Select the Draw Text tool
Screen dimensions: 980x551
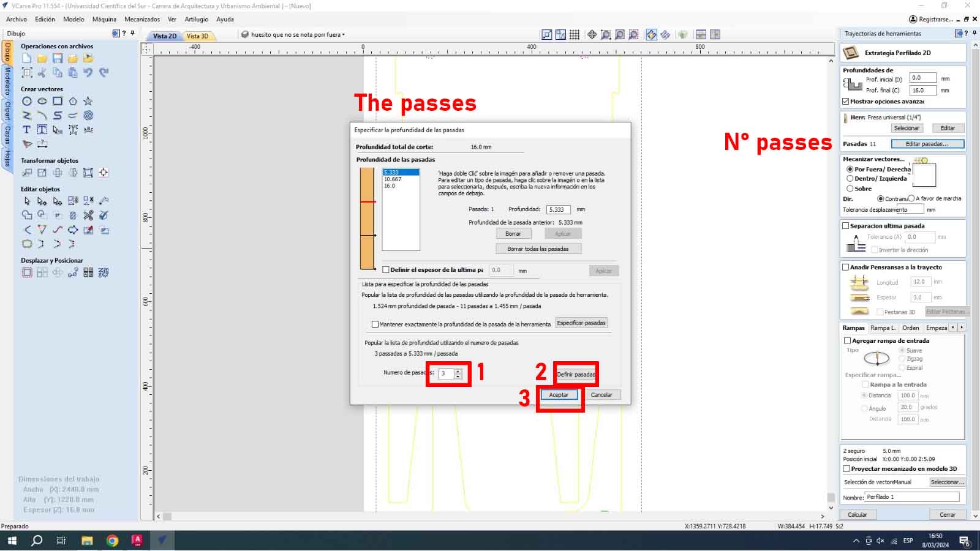click(x=27, y=130)
